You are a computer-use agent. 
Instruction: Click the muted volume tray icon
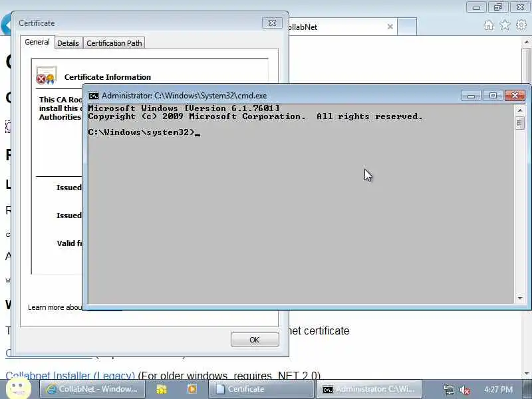click(x=464, y=390)
